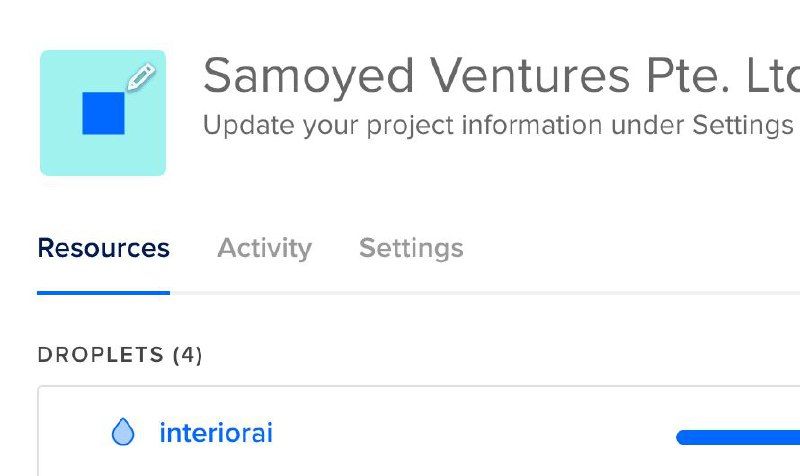Click the blue square project logo
The height and width of the screenshot is (476, 800).
coord(103,113)
